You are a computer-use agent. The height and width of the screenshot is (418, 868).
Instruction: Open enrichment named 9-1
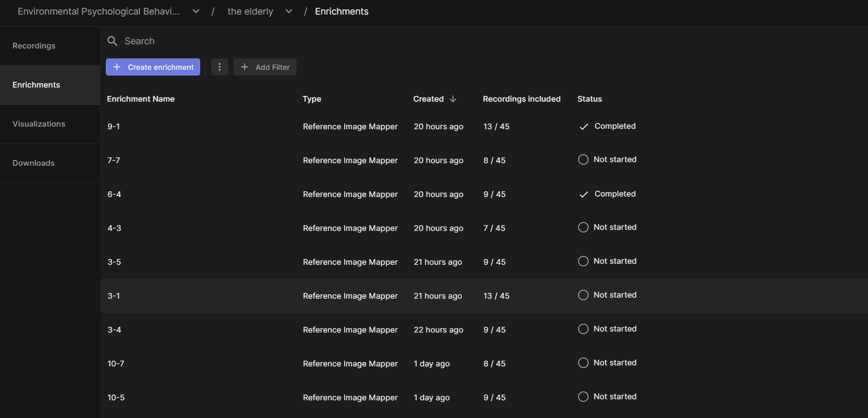114,126
